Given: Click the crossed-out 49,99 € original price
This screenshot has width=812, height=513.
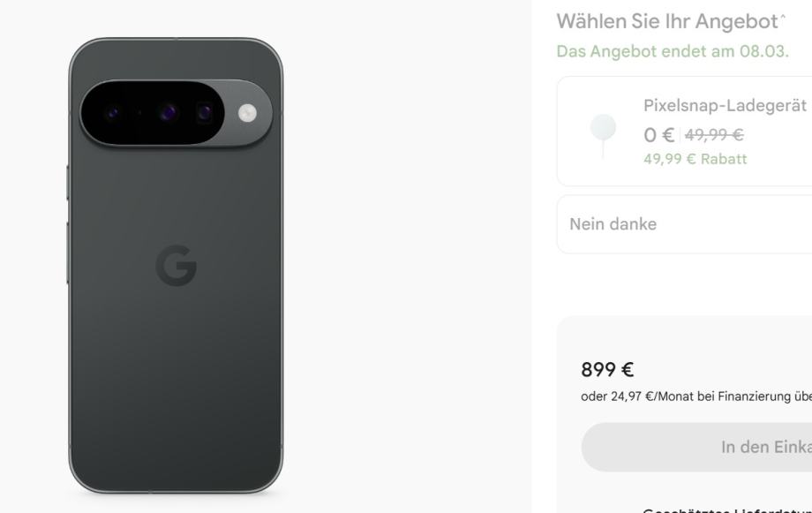Looking at the screenshot, I should point(714,135).
